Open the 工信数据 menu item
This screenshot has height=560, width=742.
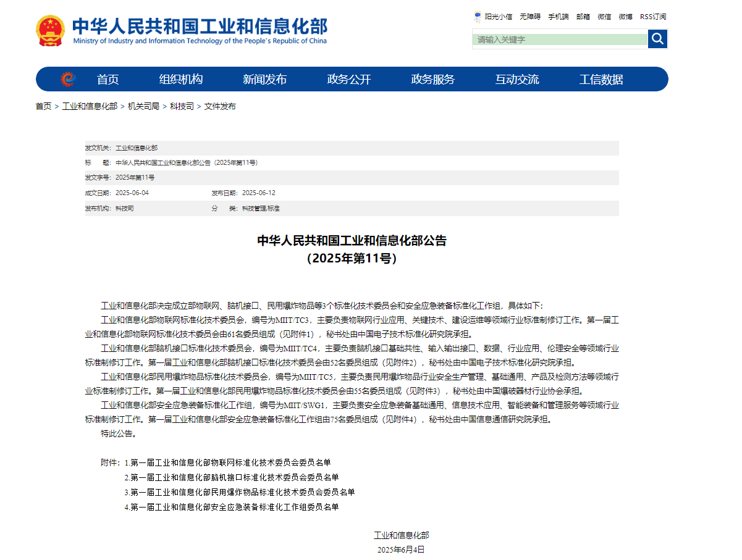click(x=601, y=79)
